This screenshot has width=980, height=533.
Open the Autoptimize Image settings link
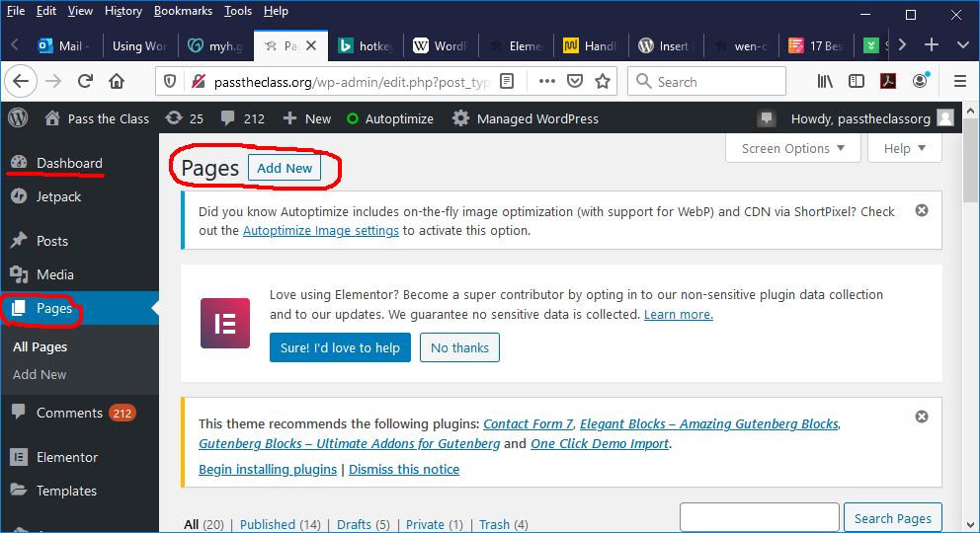[x=321, y=230]
